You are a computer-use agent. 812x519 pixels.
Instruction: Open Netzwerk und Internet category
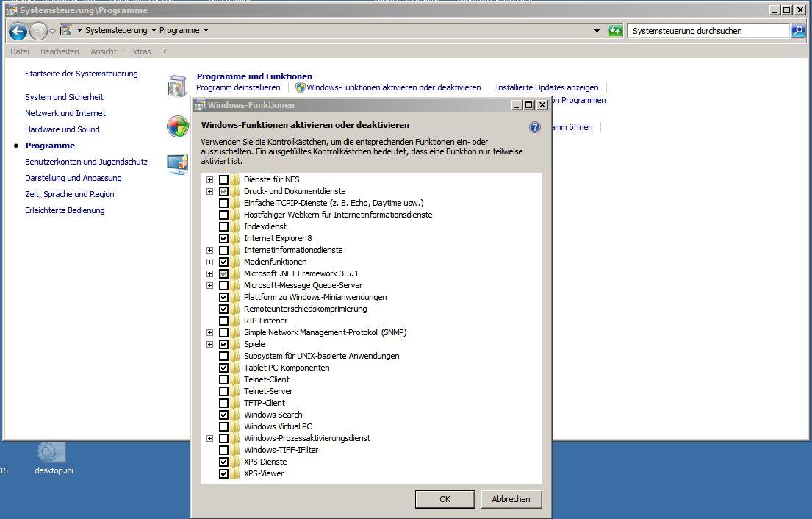65,113
